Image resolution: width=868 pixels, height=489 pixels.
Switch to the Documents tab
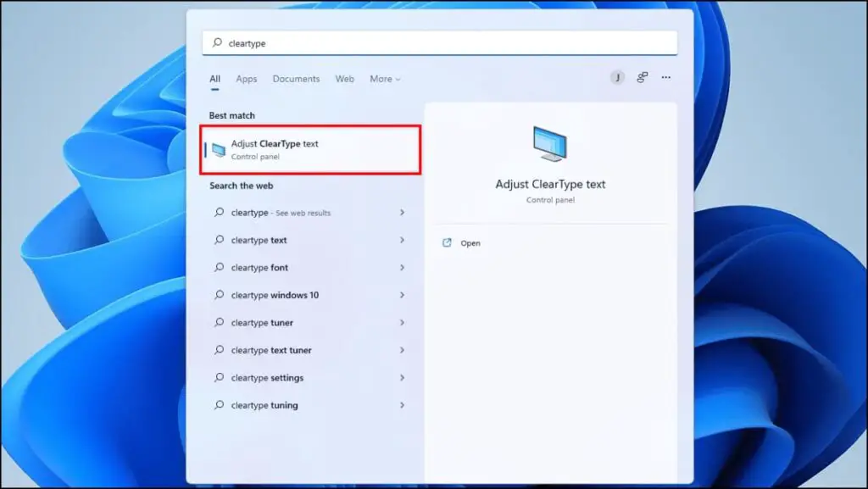point(296,79)
